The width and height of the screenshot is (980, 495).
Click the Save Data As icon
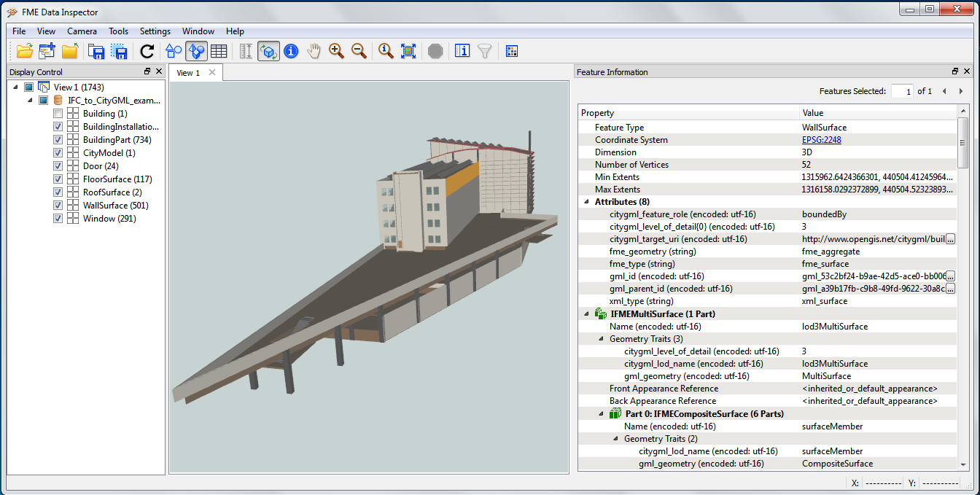96,51
